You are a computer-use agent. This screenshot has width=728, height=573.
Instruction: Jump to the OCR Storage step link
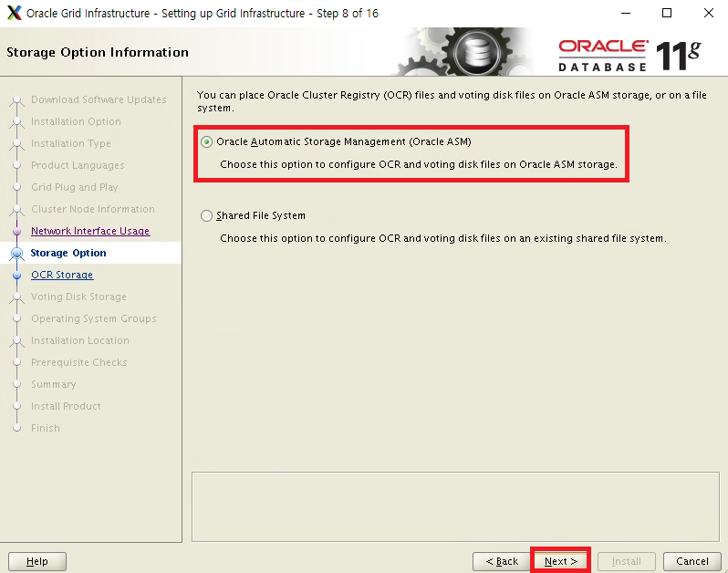pyautogui.click(x=62, y=275)
